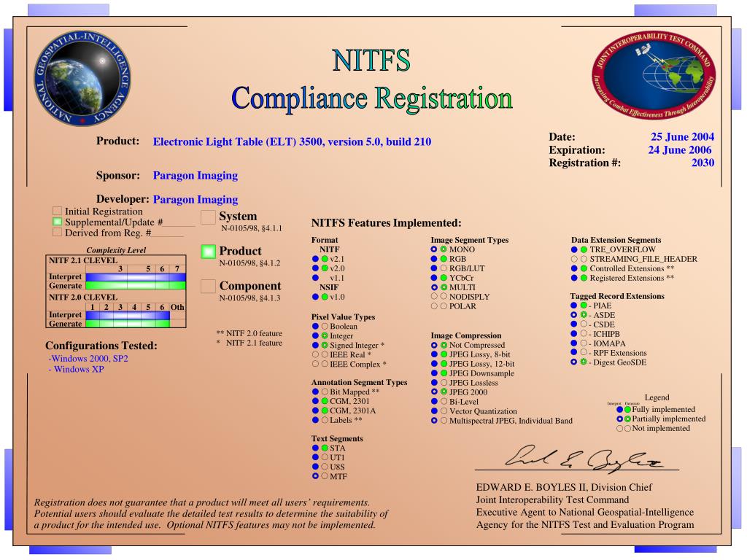Image resolution: width=747 pixels, height=560 pixels.
Task: Click the NITF 2.1 Interpret blue bar
Action: tap(136, 276)
